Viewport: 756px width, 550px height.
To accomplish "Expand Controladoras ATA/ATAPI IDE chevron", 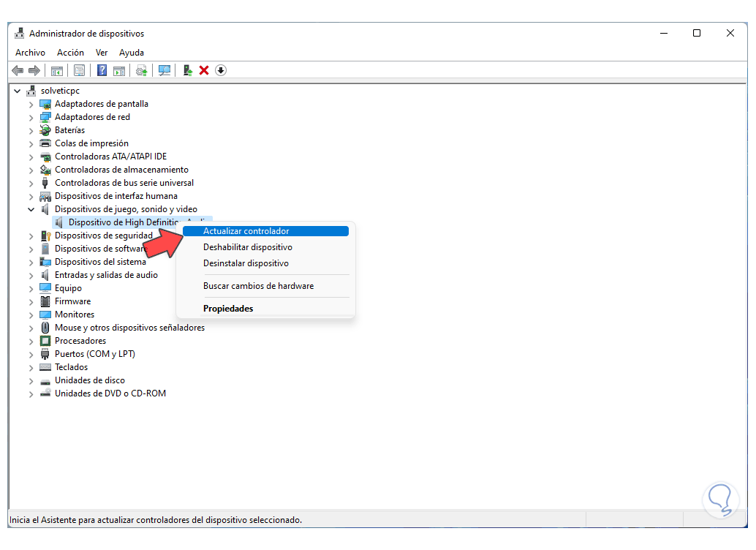I will point(31,157).
